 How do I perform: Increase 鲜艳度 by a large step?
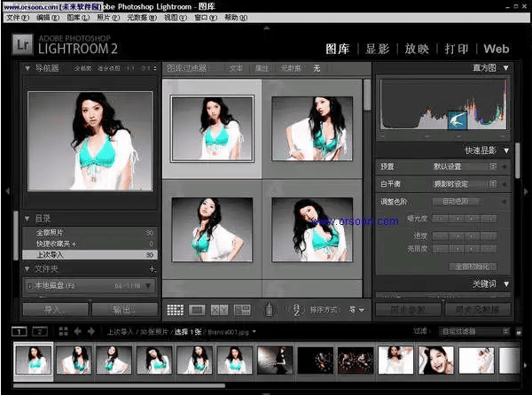click(x=489, y=249)
